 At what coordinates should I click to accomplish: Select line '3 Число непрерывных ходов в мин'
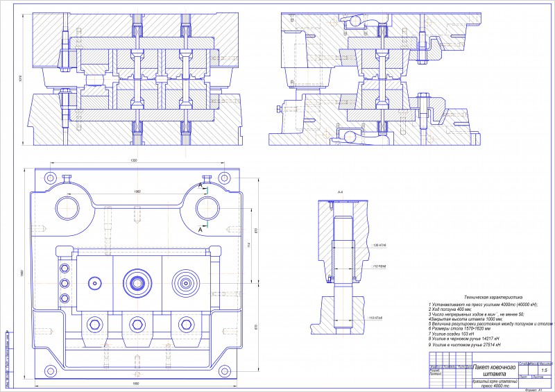coord(477,314)
